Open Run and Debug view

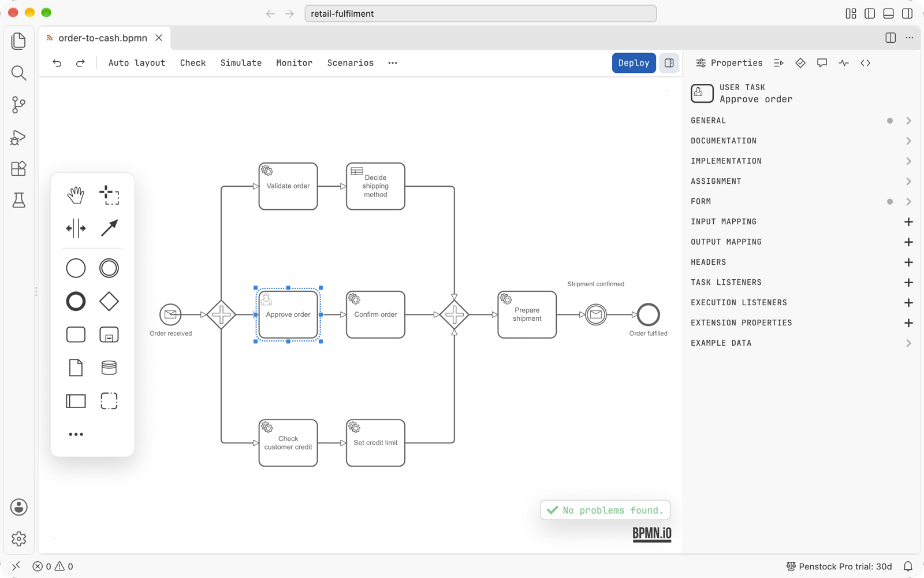pos(19,137)
